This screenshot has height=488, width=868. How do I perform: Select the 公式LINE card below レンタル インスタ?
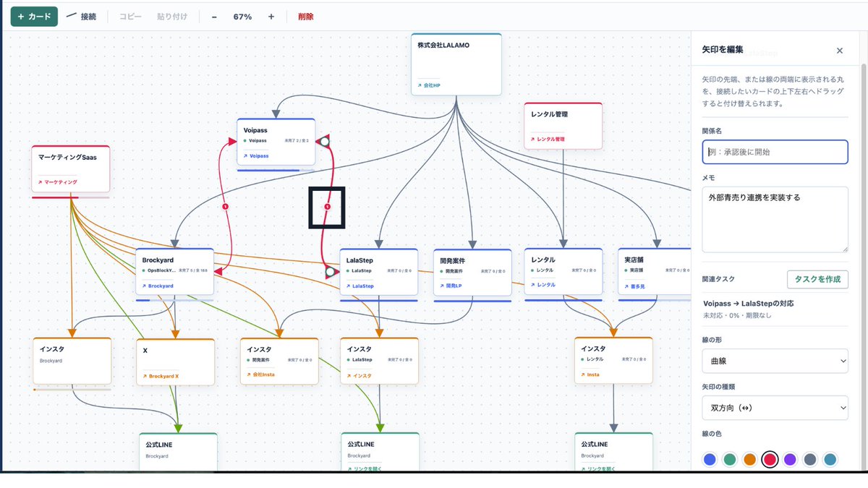(x=614, y=452)
